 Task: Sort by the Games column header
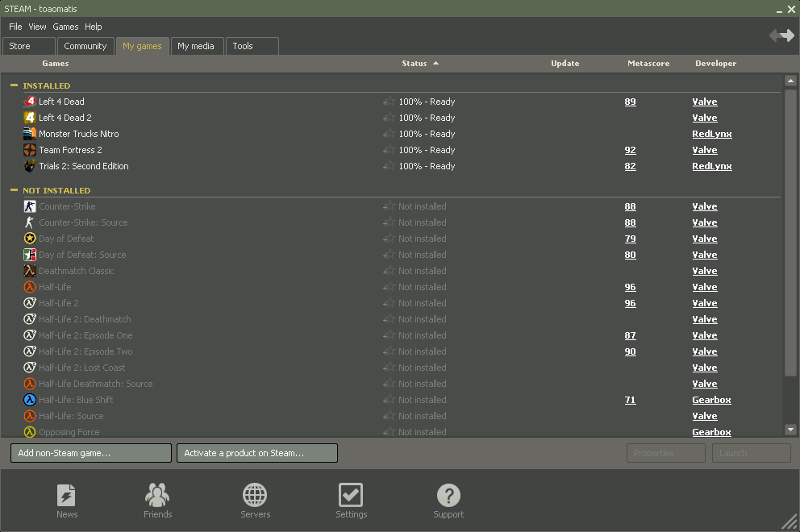tap(55, 63)
